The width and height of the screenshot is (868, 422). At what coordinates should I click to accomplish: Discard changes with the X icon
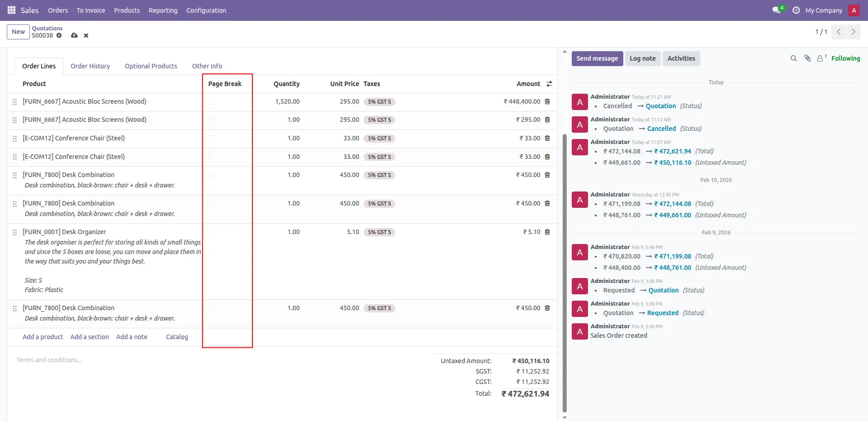point(86,35)
